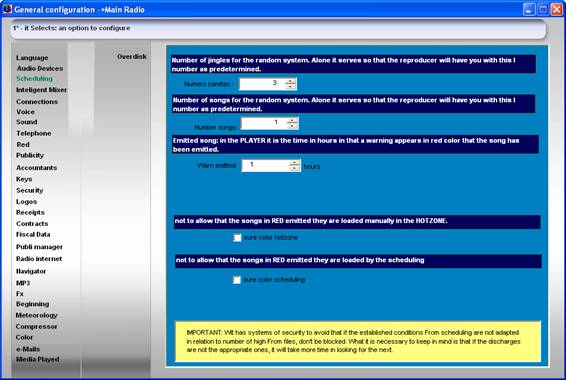Click the app icon in title bar

pos(7,9)
